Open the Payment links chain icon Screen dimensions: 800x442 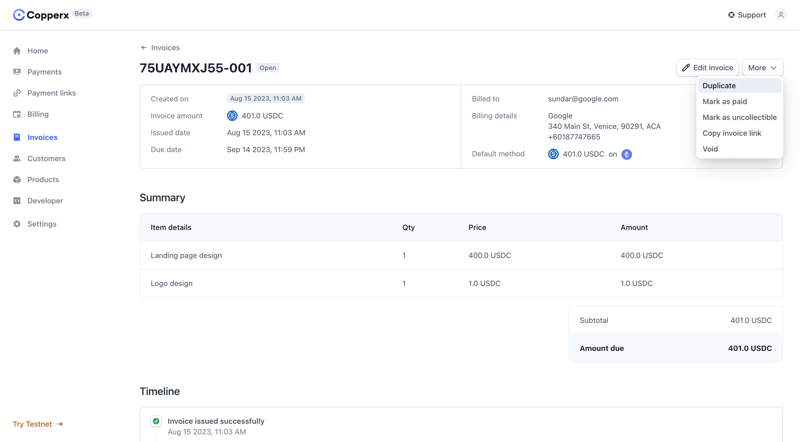tap(17, 93)
